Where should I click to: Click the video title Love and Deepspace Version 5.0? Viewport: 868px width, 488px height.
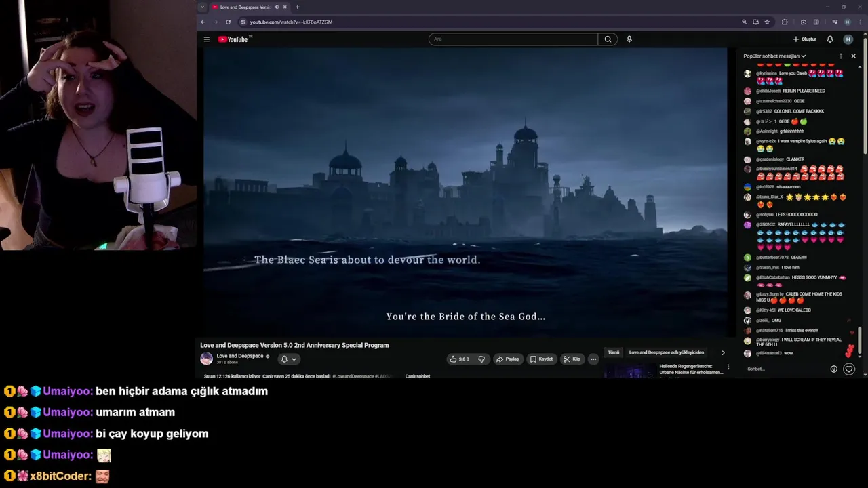(x=294, y=345)
